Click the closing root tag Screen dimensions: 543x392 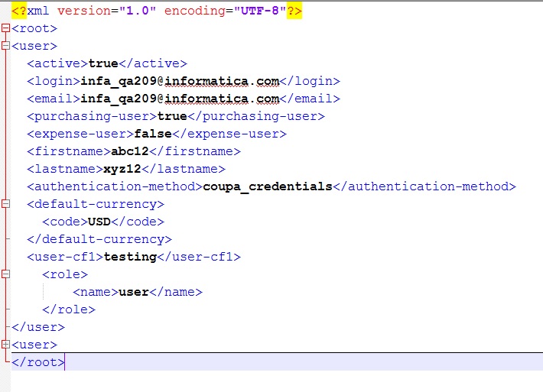point(38,362)
